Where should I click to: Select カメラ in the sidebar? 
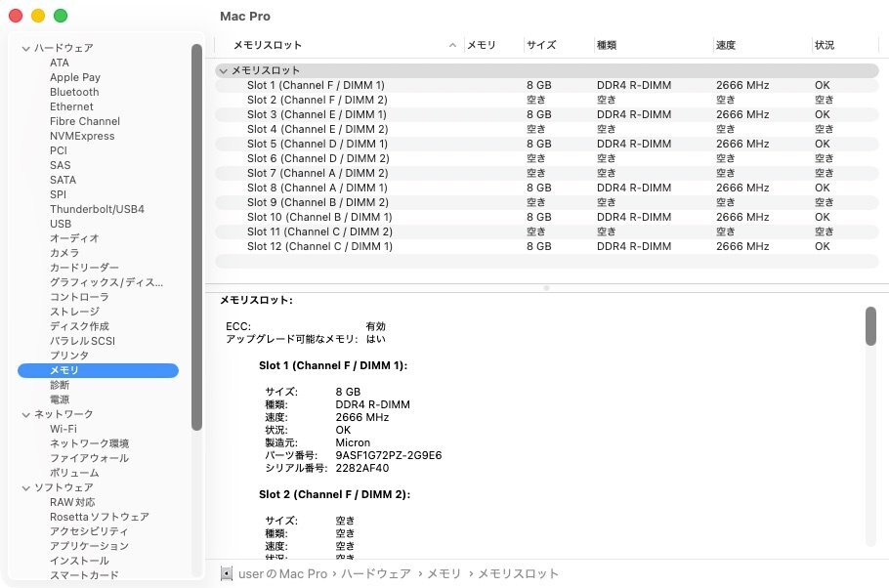click(x=64, y=253)
